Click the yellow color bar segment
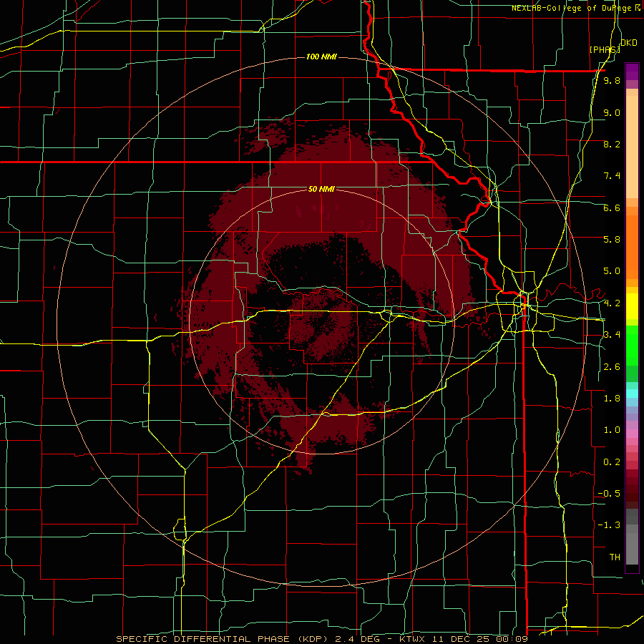644x644 pixels. click(x=632, y=306)
